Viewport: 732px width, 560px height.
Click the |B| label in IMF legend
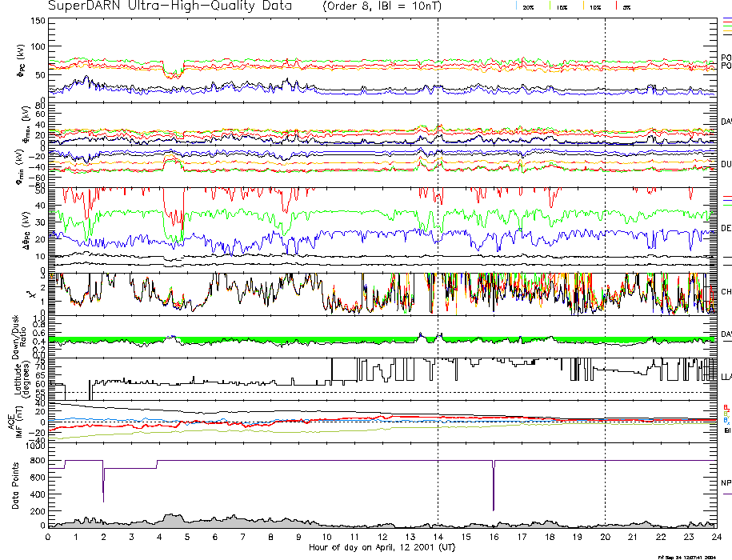[726, 431]
